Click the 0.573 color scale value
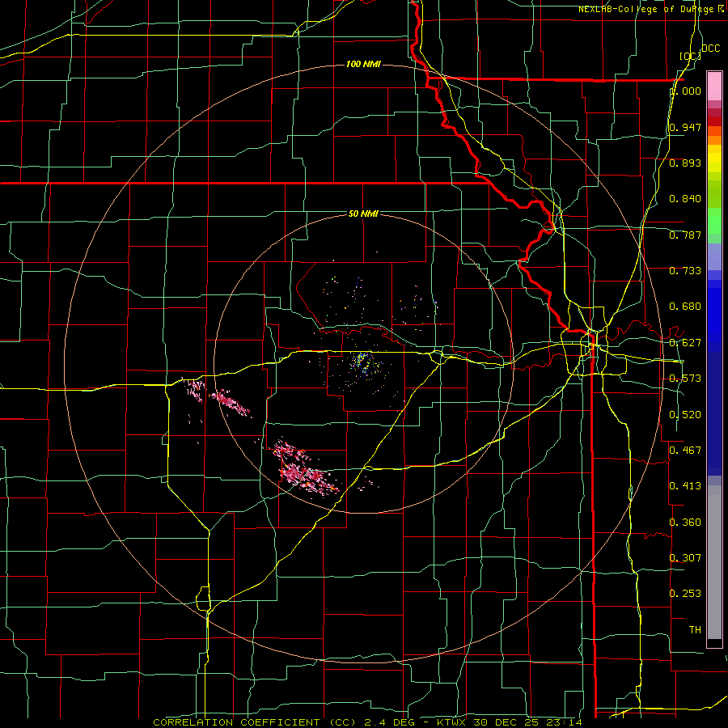 (x=685, y=379)
